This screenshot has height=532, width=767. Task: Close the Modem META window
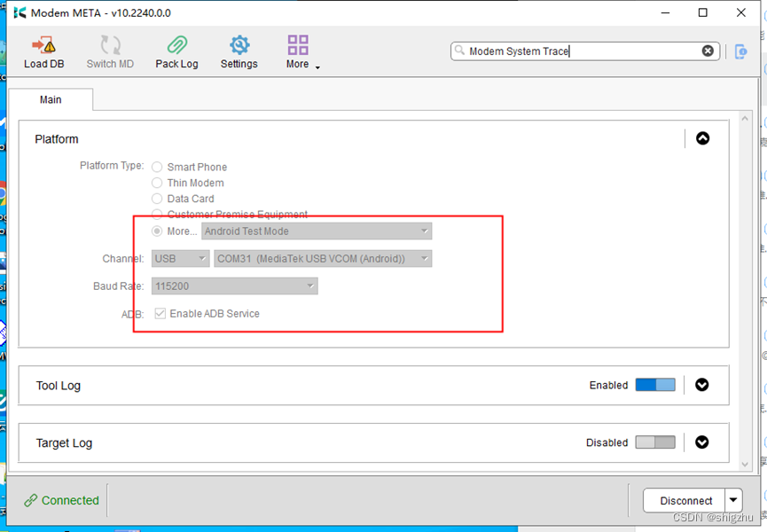click(741, 12)
